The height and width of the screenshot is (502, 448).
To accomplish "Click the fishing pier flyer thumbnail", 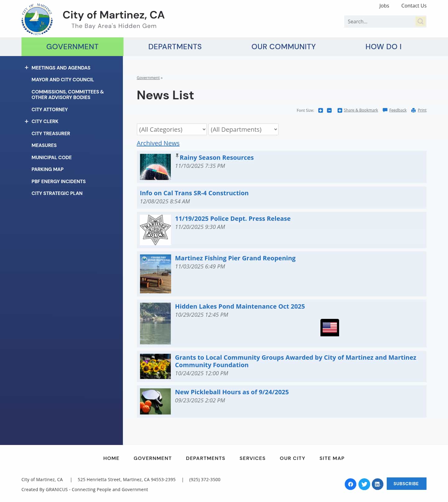I will point(155,274).
